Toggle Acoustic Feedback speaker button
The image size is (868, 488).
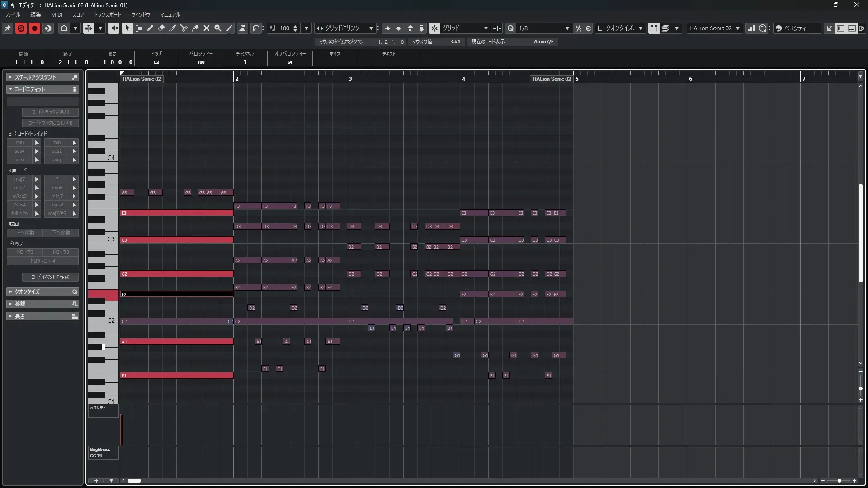click(113, 28)
